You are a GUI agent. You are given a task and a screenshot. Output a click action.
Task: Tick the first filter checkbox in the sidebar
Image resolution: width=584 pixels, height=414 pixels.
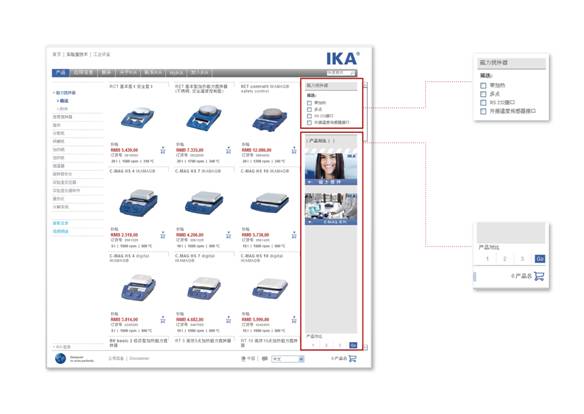coord(309,103)
